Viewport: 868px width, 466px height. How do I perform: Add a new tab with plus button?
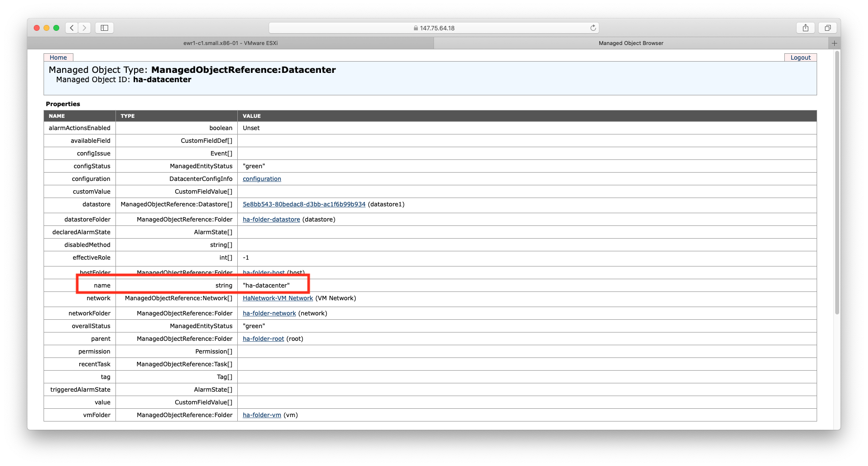(835, 43)
